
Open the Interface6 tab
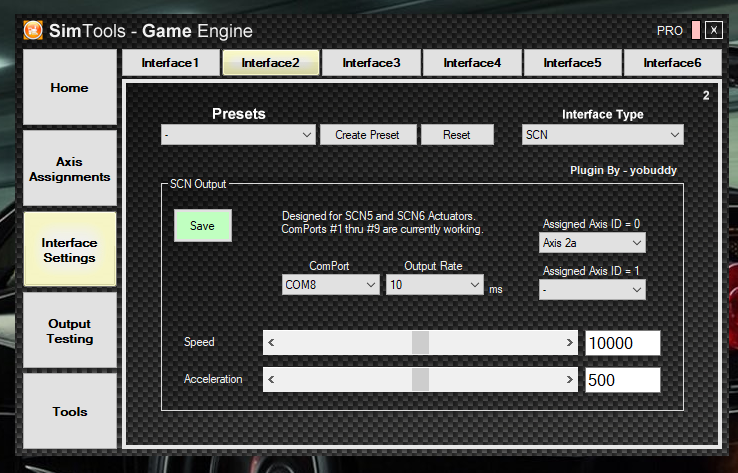[x=673, y=63]
